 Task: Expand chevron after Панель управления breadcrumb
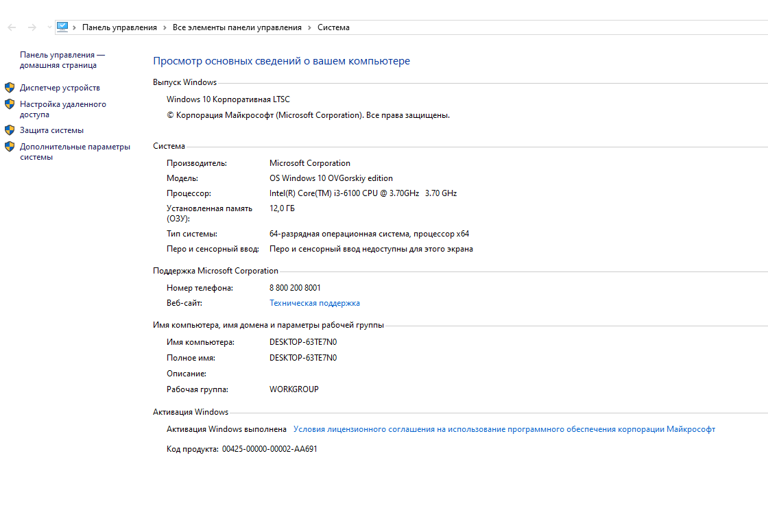tap(165, 27)
